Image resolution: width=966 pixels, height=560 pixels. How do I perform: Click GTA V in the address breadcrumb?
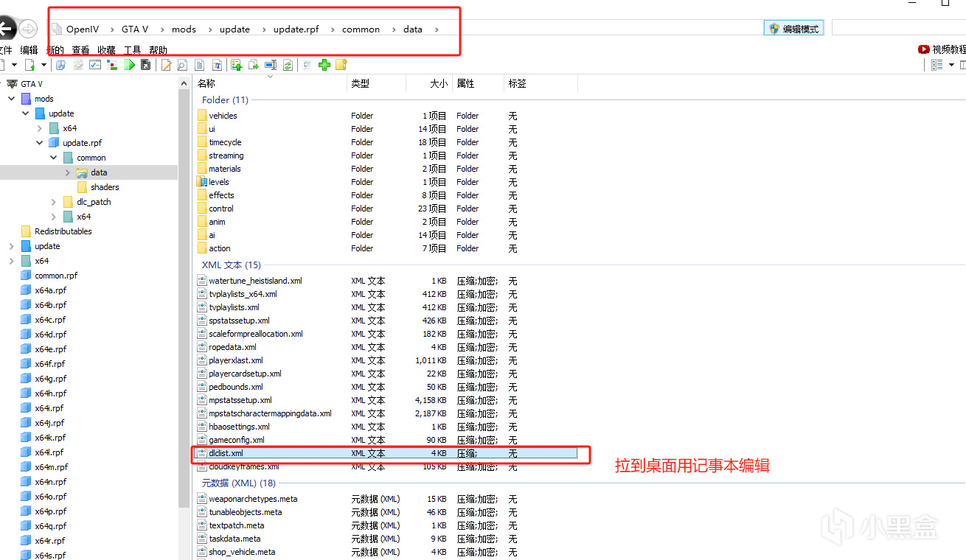(135, 29)
